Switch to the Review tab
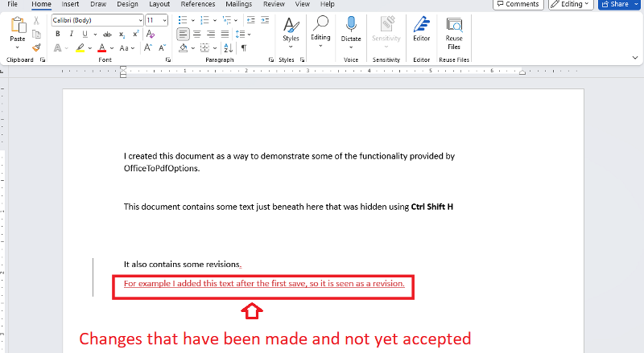 click(274, 4)
